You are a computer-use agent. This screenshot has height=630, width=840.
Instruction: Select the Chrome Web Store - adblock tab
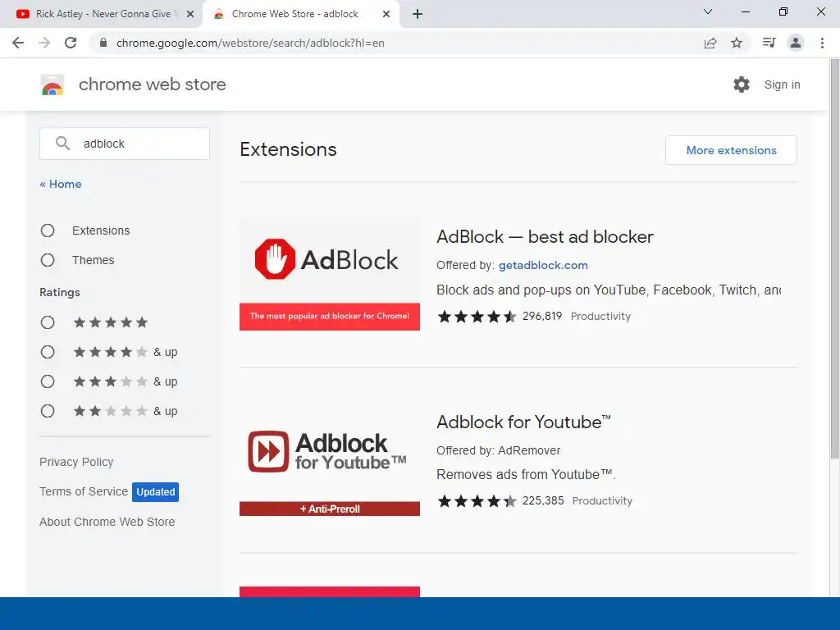(301, 14)
